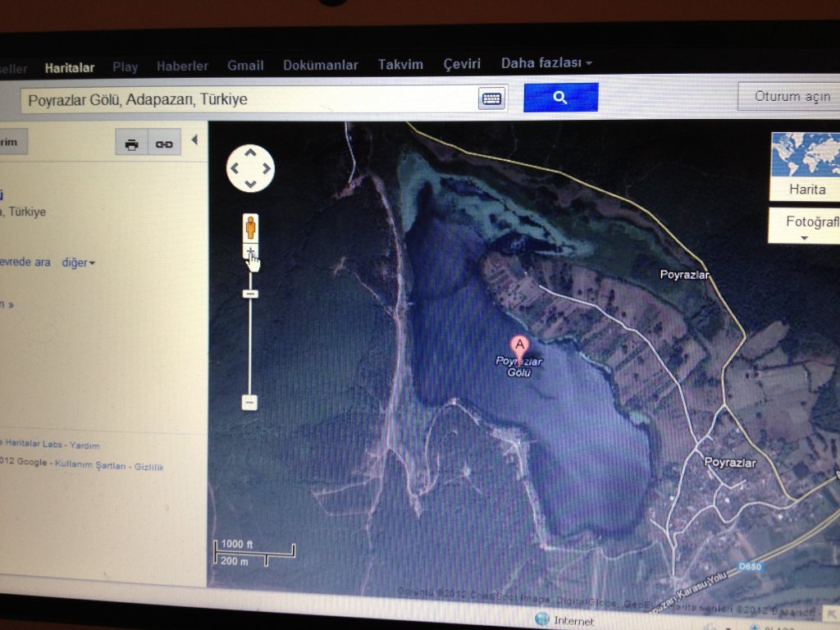Expand the Fotoğraflar layer dropdown
The height and width of the screenshot is (630, 840).
coord(806,226)
